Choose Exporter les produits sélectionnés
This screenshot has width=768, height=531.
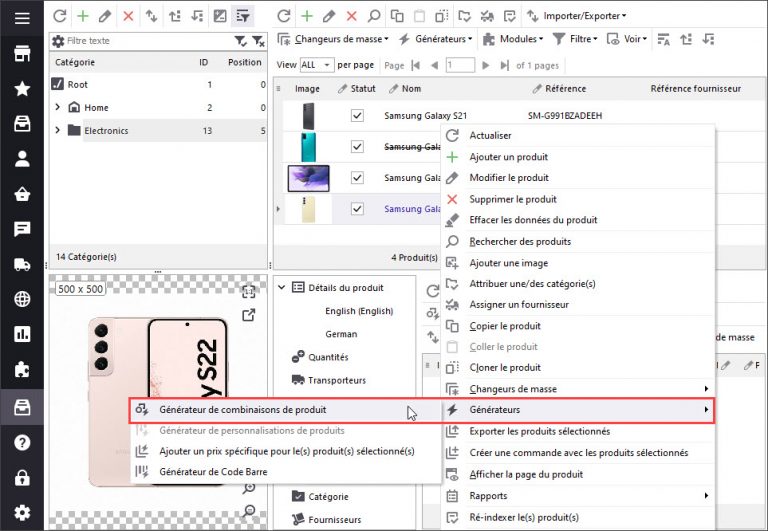[578, 432]
